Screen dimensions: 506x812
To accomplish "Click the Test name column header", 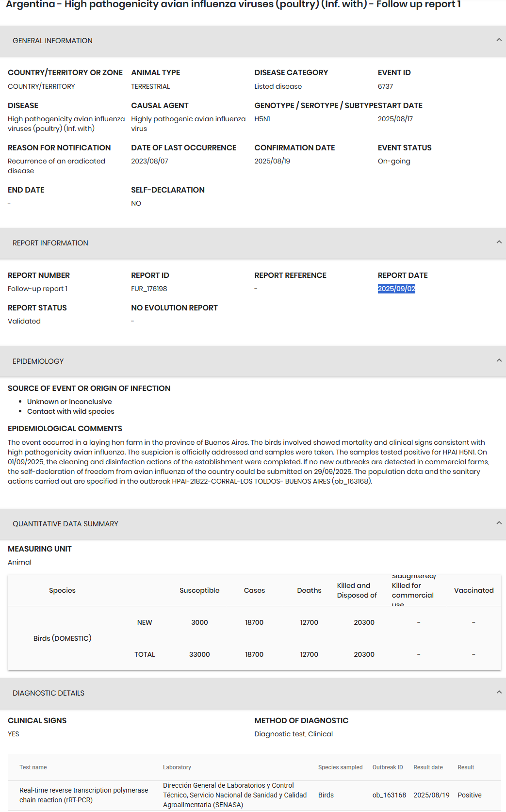I will click(33, 767).
